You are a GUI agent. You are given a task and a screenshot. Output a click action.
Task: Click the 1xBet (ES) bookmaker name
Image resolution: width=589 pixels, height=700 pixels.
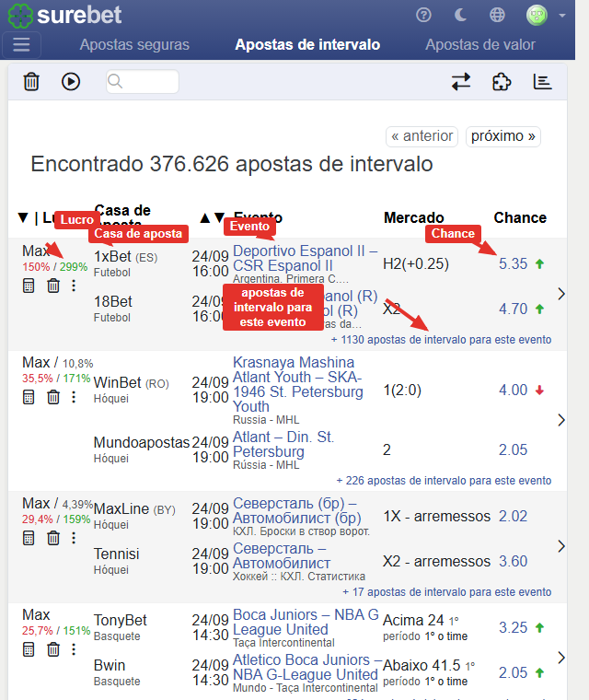click(125, 257)
